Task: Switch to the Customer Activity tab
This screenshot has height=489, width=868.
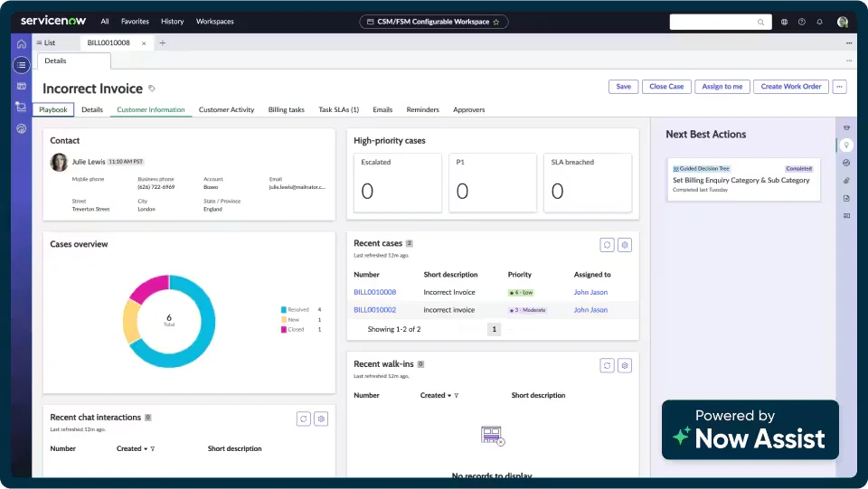Action: pyautogui.click(x=226, y=110)
